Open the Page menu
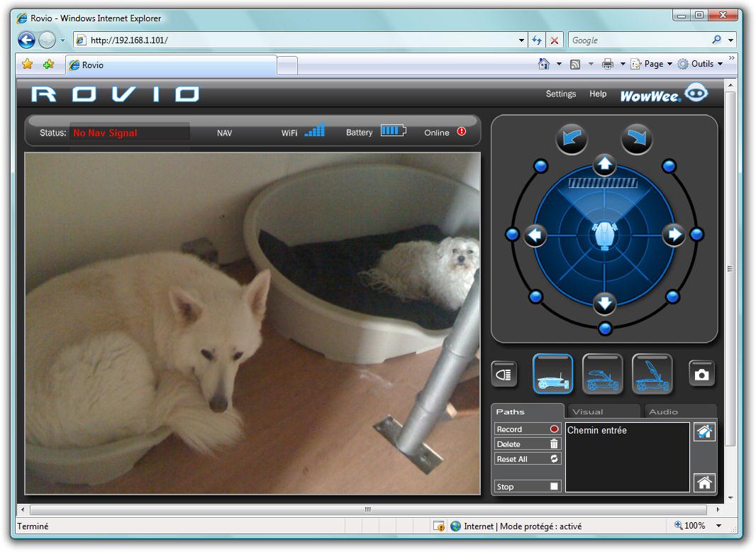Screen dimensions: 756x552 (x=651, y=64)
